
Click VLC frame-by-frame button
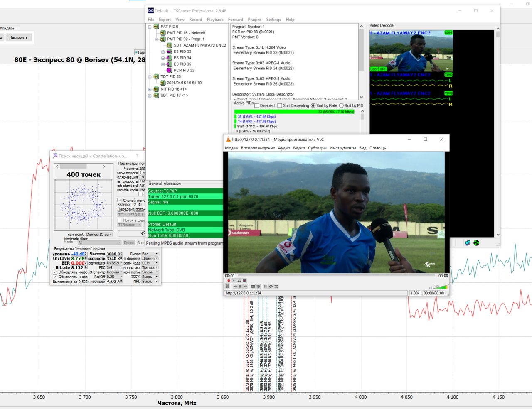(x=244, y=281)
